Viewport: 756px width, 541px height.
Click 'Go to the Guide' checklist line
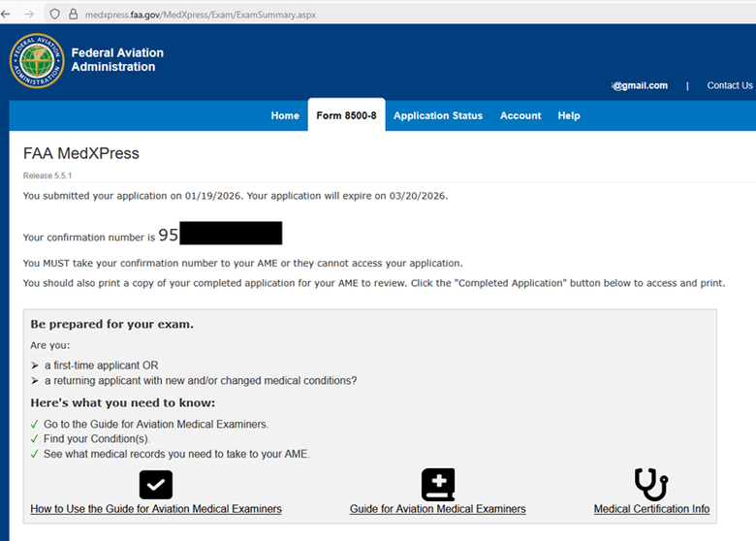pyautogui.click(x=156, y=425)
